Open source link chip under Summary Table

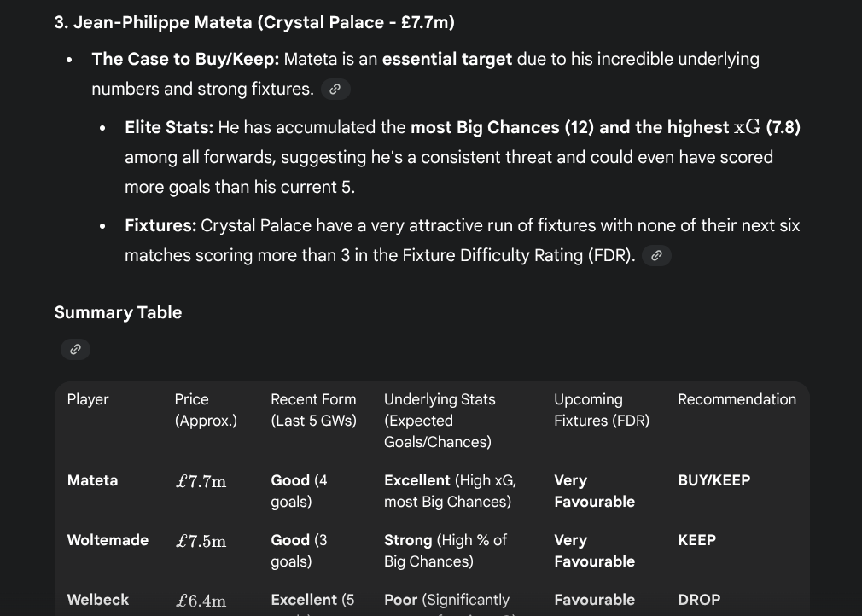point(75,349)
